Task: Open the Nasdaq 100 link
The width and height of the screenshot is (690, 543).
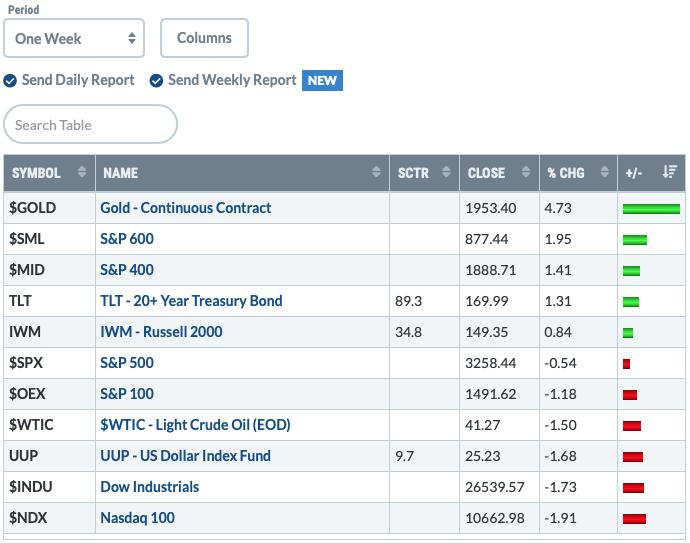Action: click(138, 517)
